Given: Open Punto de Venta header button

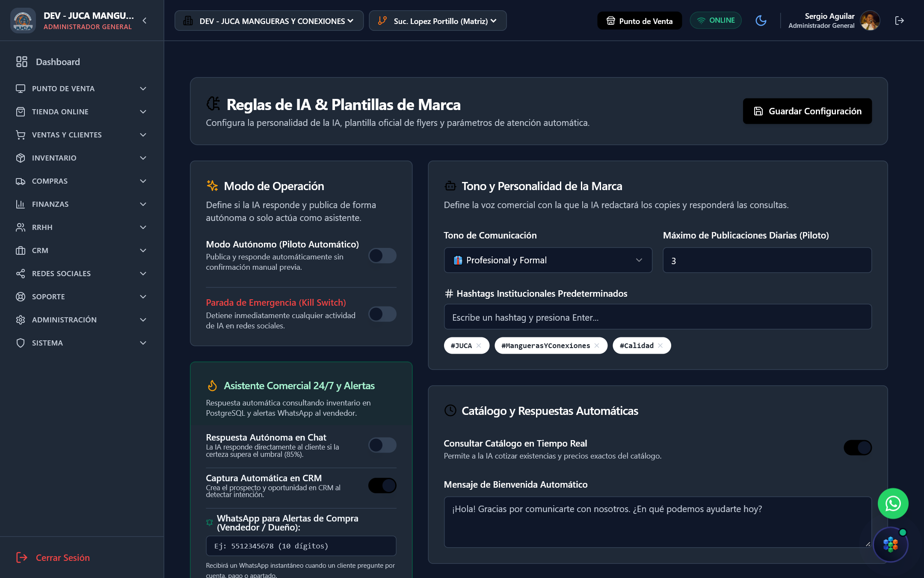Looking at the screenshot, I should point(640,21).
